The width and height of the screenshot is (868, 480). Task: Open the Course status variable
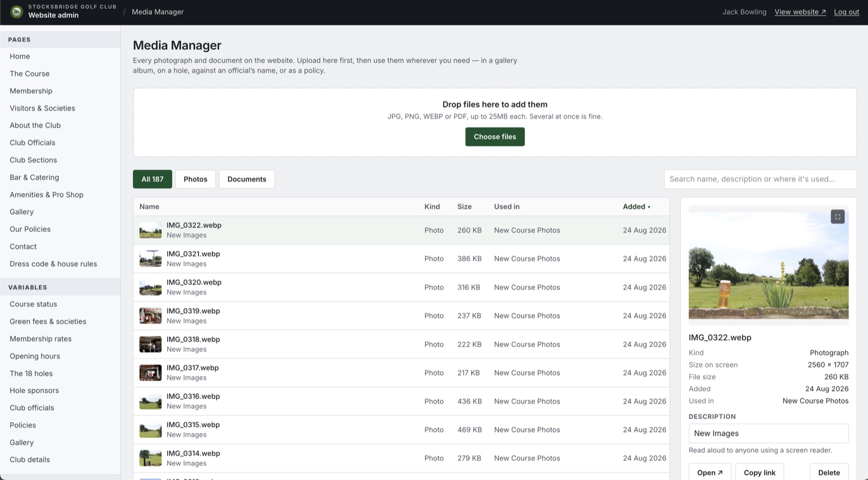(x=33, y=304)
